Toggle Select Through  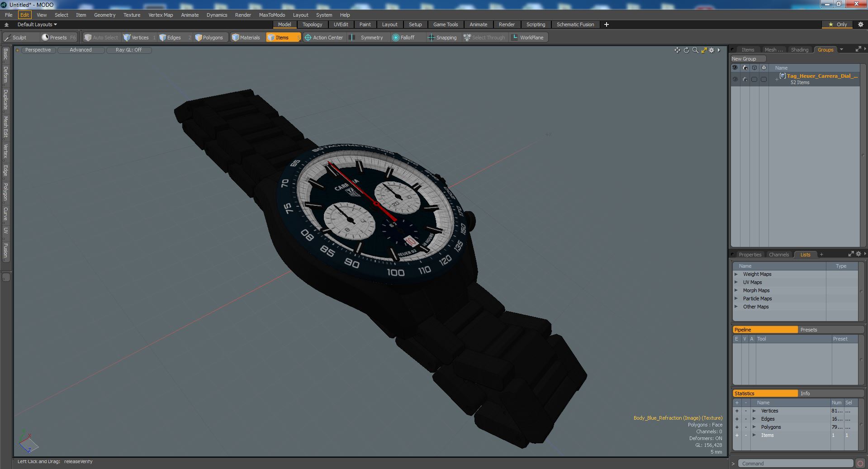[x=484, y=38]
